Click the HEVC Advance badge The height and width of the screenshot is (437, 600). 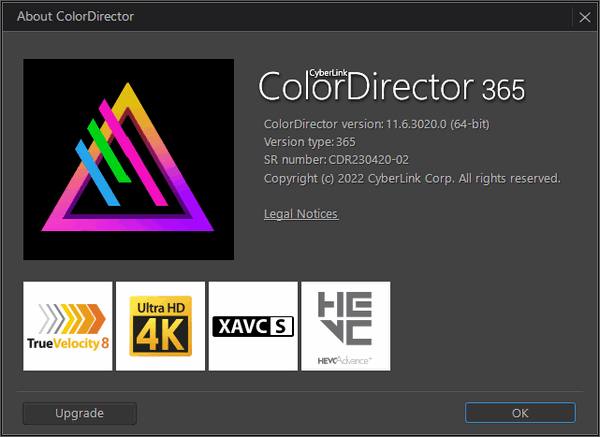[345, 326]
